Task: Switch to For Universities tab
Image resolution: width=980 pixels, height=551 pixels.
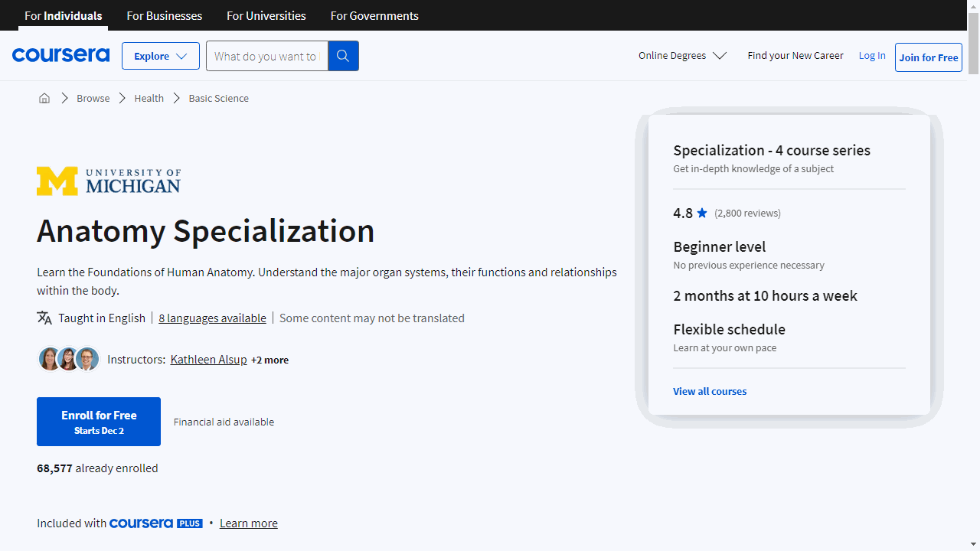Action: coord(266,15)
